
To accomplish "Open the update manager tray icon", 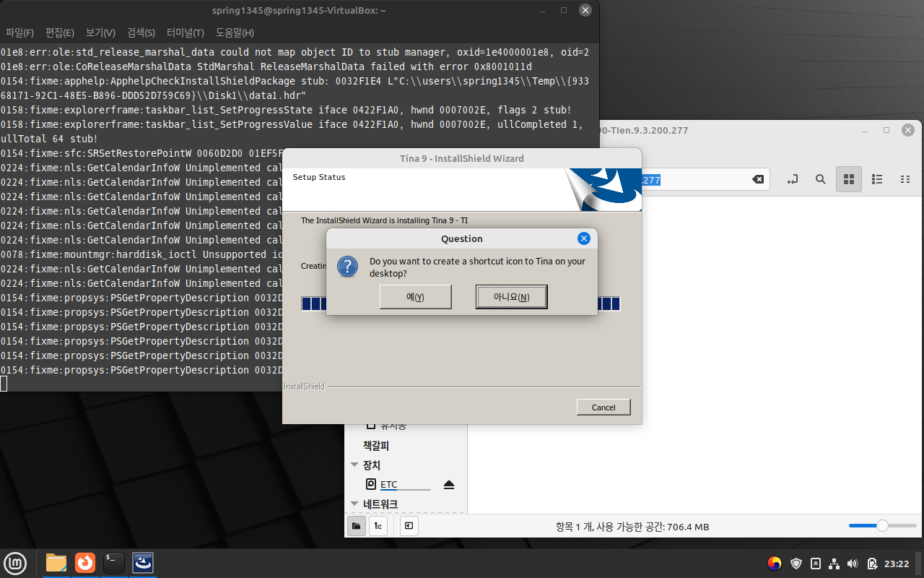I will point(815,564).
